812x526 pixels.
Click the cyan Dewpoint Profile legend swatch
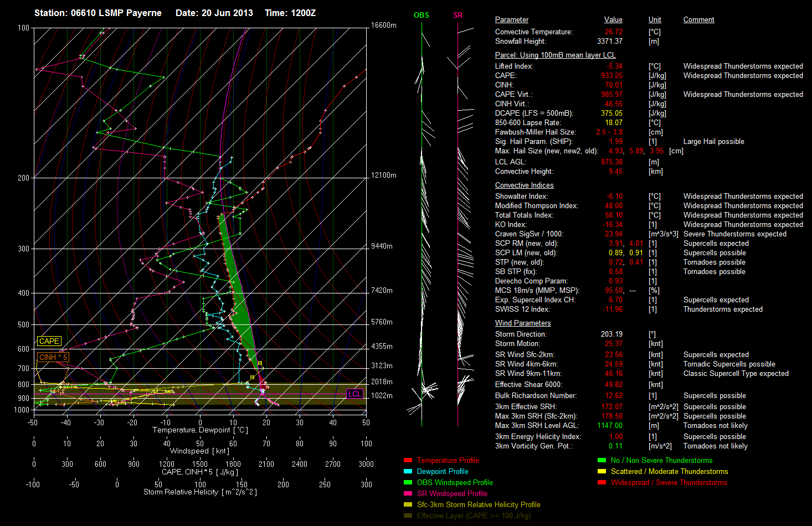(x=408, y=472)
